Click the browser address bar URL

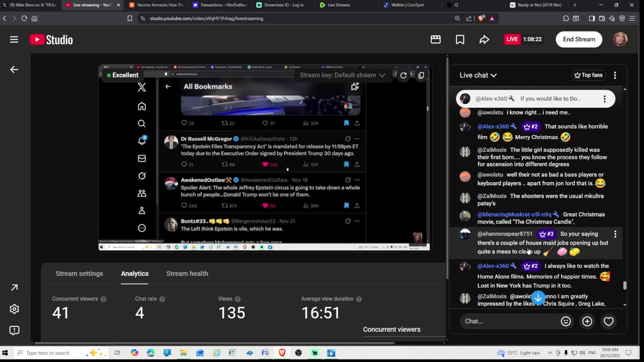(206, 18)
